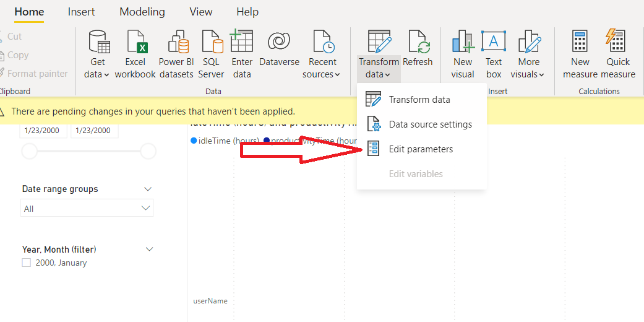
Task: Select Edit parameters menu item
Action: tap(421, 149)
